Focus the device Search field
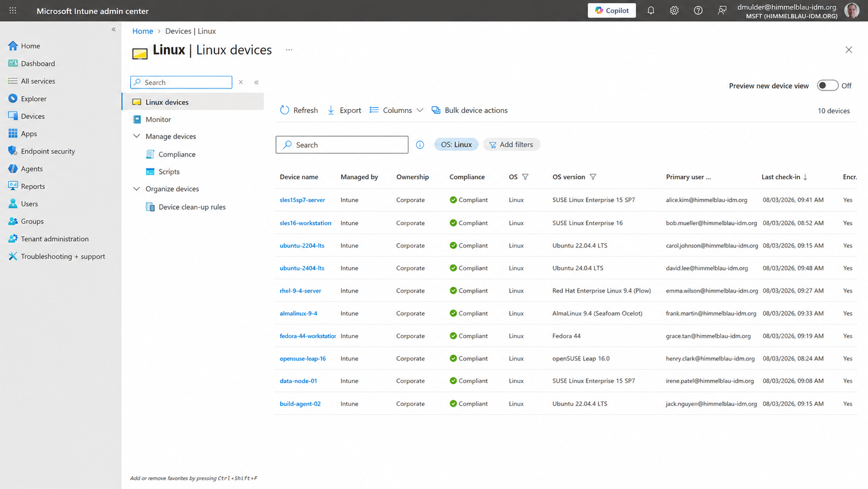This screenshot has width=868, height=489. [x=342, y=145]
